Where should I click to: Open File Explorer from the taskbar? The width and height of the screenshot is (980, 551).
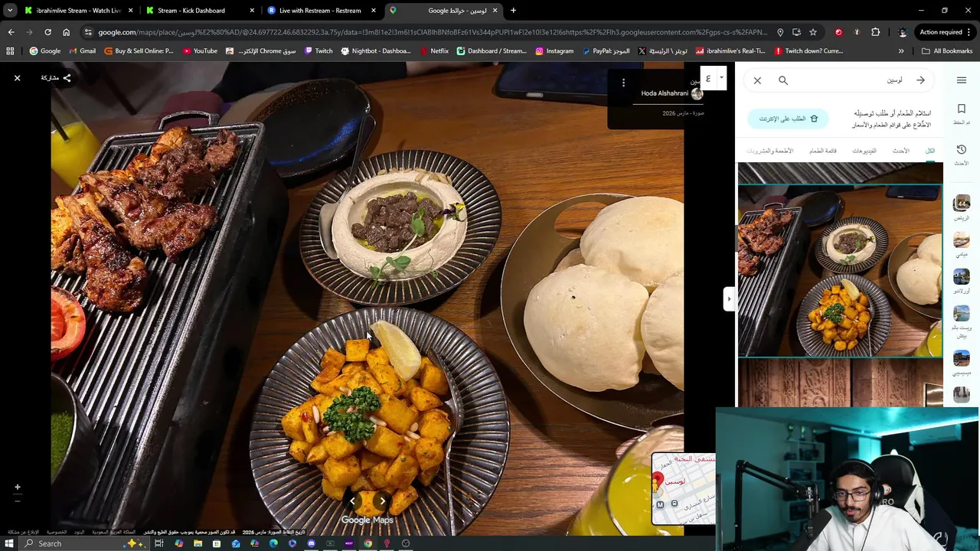pyautogui.click(x=198, y=543)
